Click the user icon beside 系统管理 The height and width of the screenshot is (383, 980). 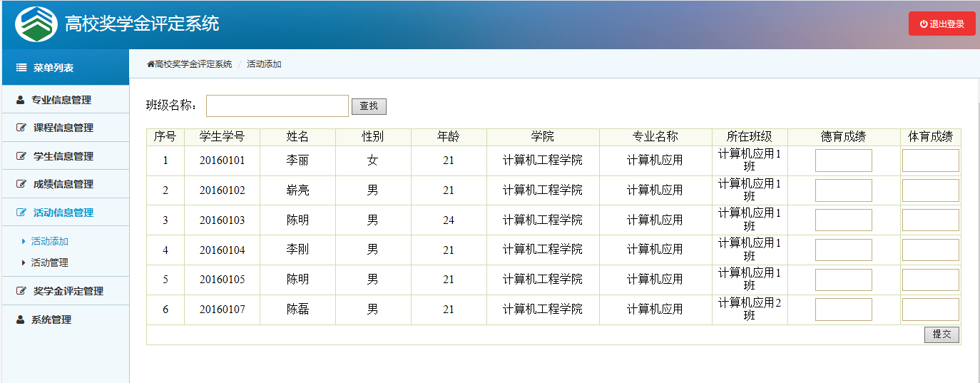tap(21, 320)
